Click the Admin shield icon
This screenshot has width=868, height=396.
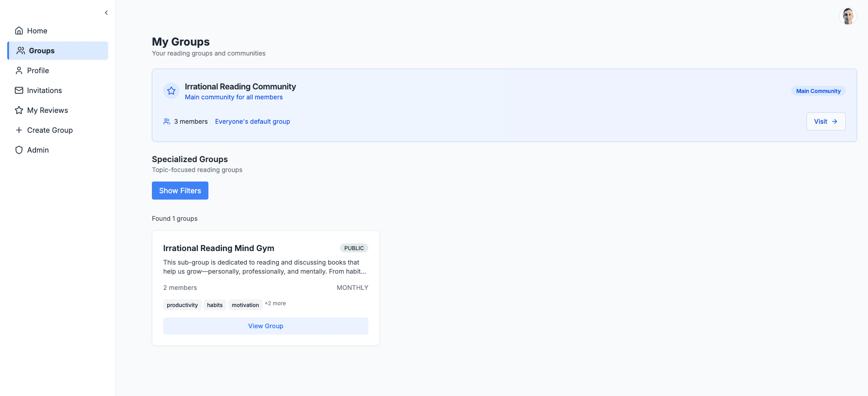click(x=19, y=150)
